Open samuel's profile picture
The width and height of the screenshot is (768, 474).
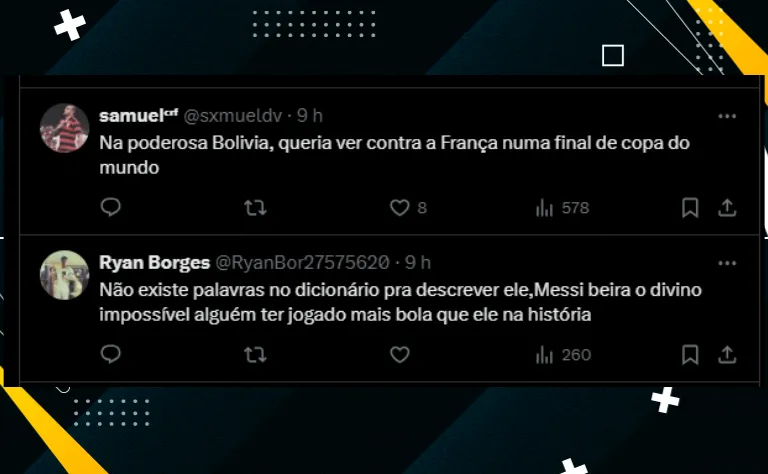tap(64, 128)
